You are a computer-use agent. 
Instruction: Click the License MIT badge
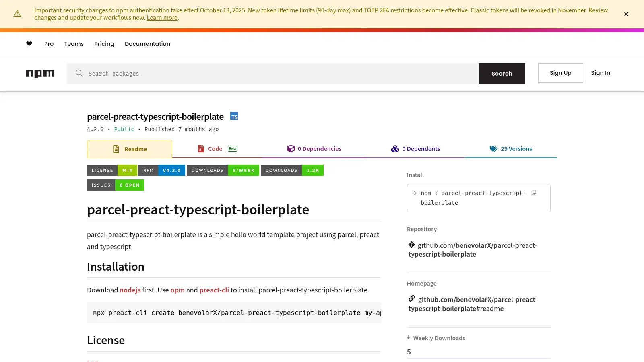pyautogui.click(x=112, y=170)
